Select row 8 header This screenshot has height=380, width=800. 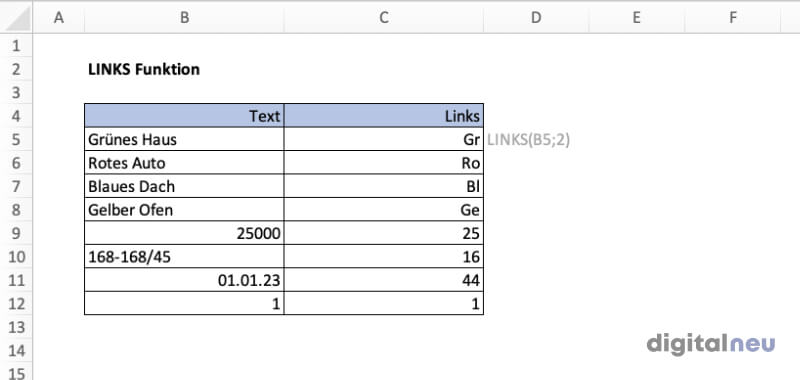(x=16, y=210)
